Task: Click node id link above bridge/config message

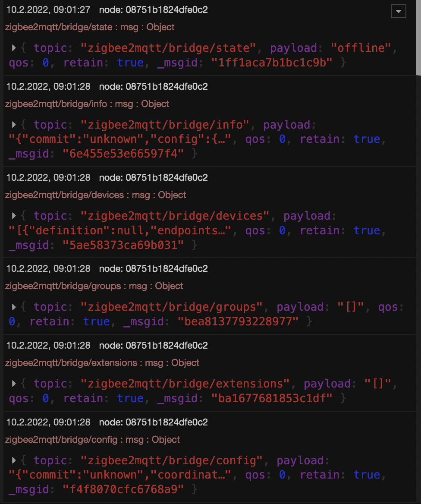Action: [x=153, y=422]
